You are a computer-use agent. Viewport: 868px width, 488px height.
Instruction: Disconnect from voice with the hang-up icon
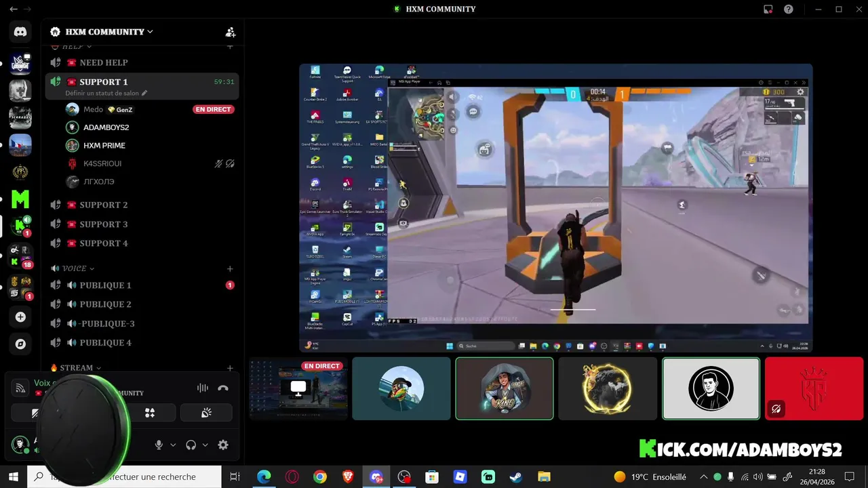coord(223,388)
